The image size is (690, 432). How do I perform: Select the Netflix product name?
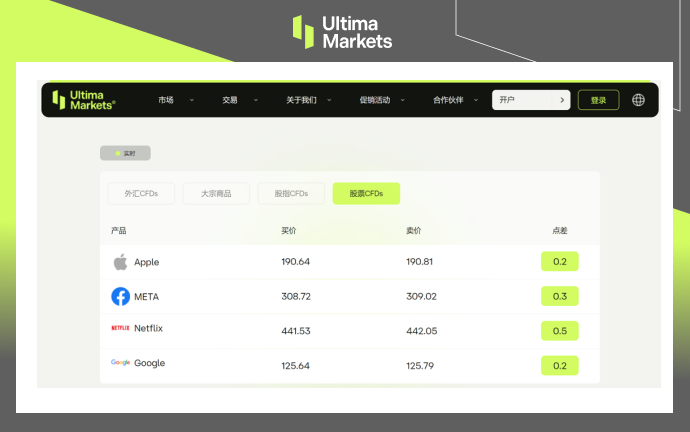point(148,328)
